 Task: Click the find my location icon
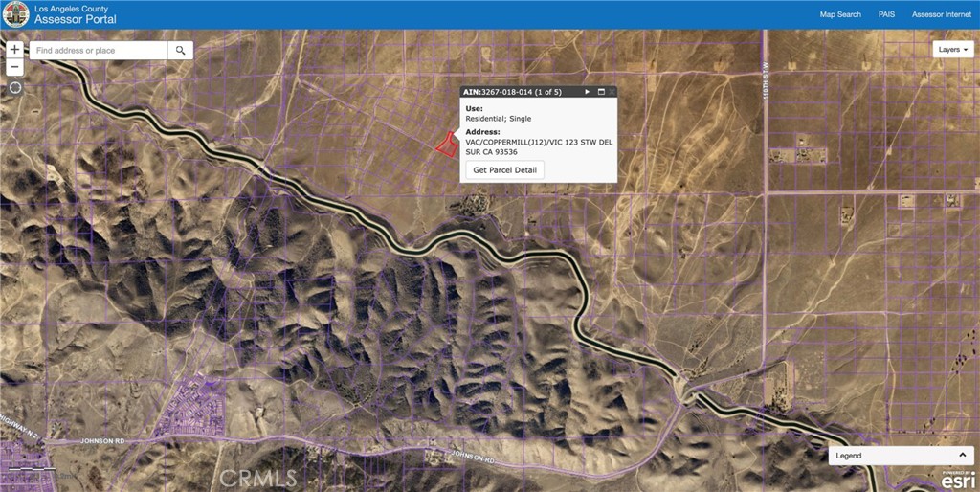coord(14,88)
